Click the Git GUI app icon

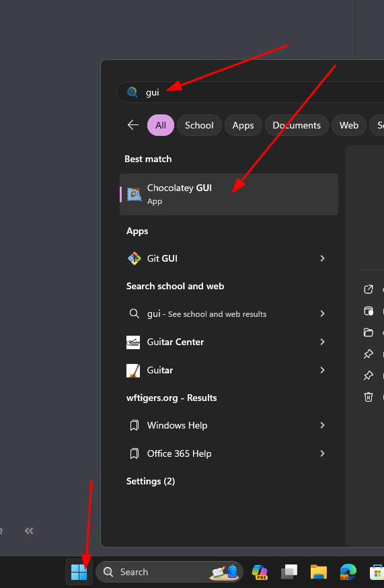[x=135, y=258]
